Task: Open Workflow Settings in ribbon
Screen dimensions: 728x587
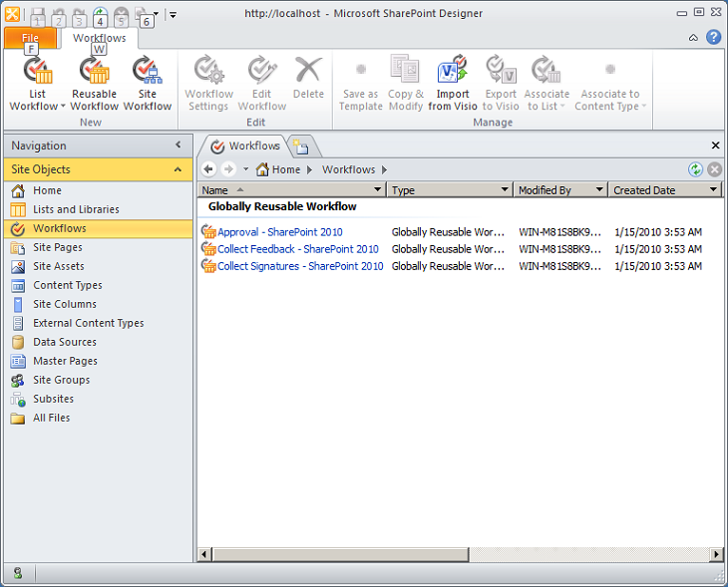Action: point(208,84)
